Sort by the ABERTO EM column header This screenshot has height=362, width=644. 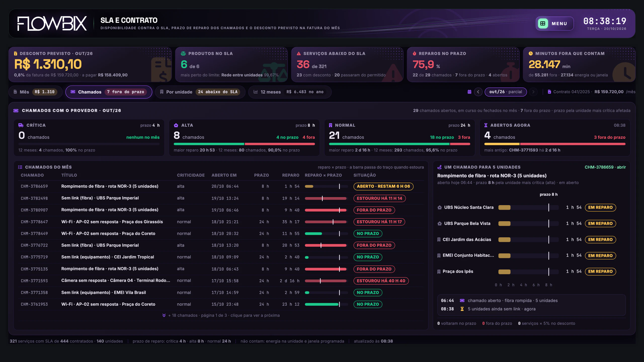coord(224,175)
